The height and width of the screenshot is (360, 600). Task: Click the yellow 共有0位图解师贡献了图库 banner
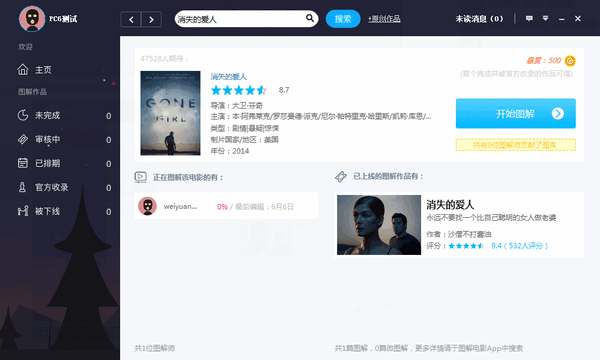[x=515, y=145]
